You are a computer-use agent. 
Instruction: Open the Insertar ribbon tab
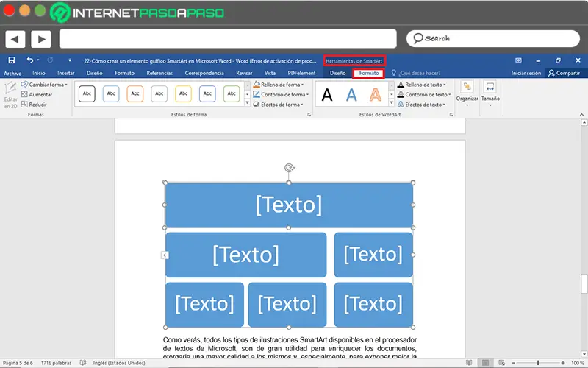pyautogui.click(x=66, y=73)
